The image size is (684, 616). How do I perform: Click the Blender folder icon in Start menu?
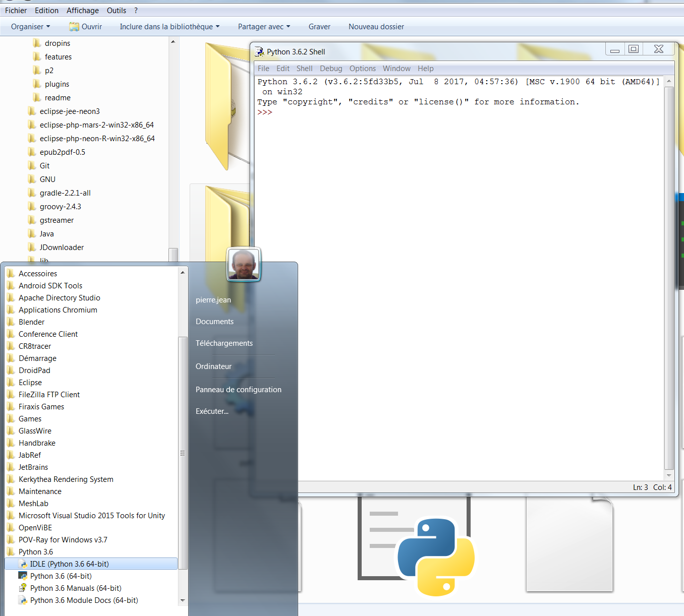coord(11,322)
